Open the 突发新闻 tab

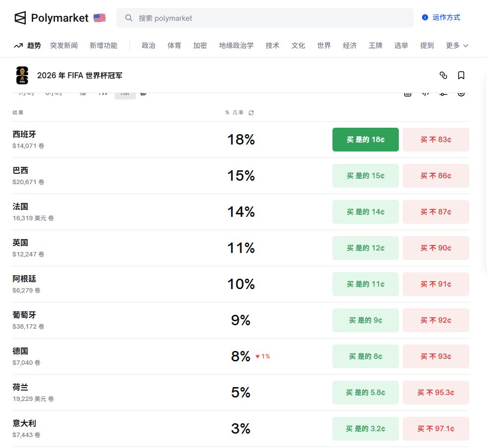64,46
